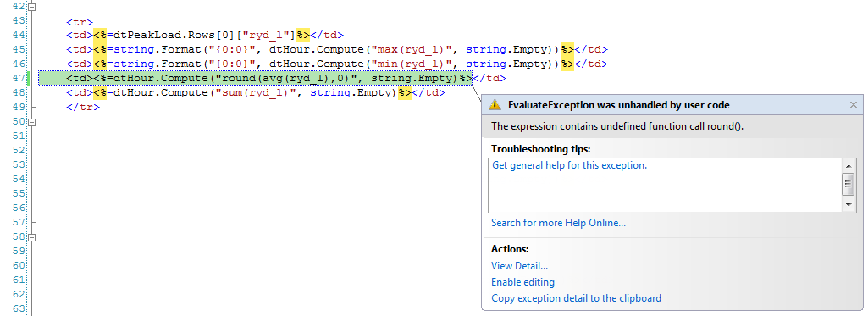Screen dimensions: 868x316
Task: Collapse the code region at line 58
Action: click(x=31, y=237)
